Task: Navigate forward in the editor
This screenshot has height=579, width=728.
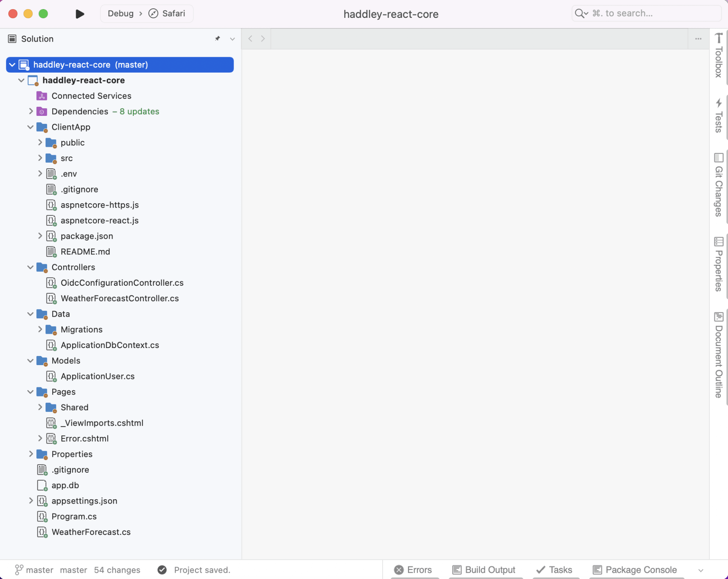Action: point(263,38)
